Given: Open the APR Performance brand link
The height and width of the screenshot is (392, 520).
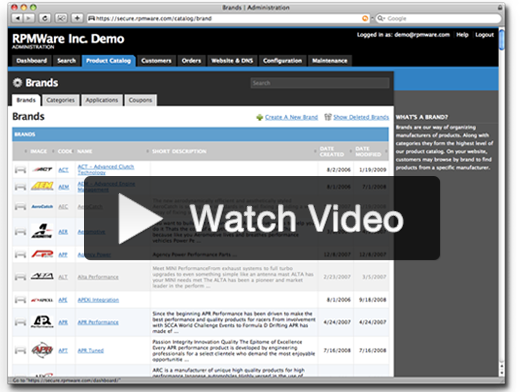Looking at the screenshot, I should coord(98,322).
